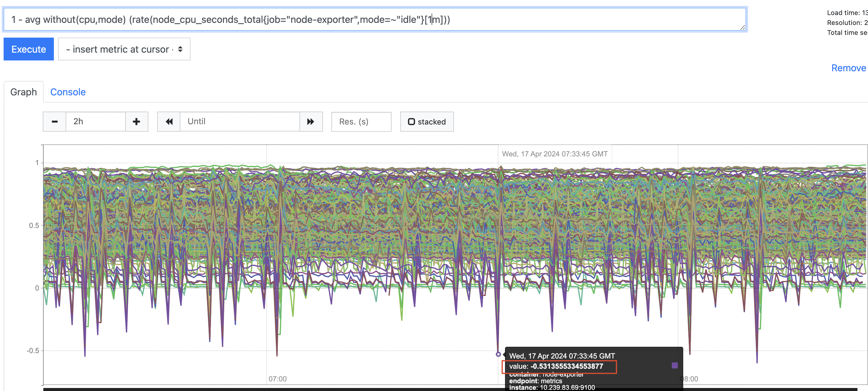Rewind end time with double-left arrow
868x391 pixels.
169,122
